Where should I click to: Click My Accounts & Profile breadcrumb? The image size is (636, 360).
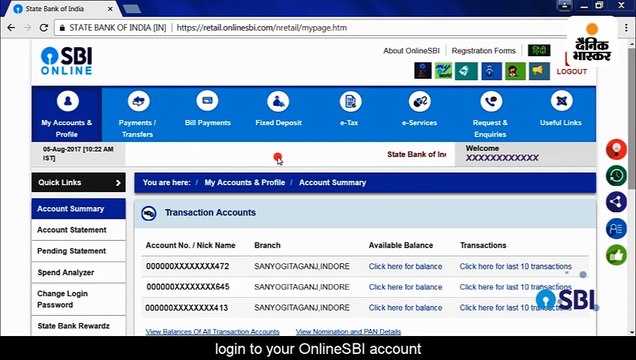(x=245, y=182)
